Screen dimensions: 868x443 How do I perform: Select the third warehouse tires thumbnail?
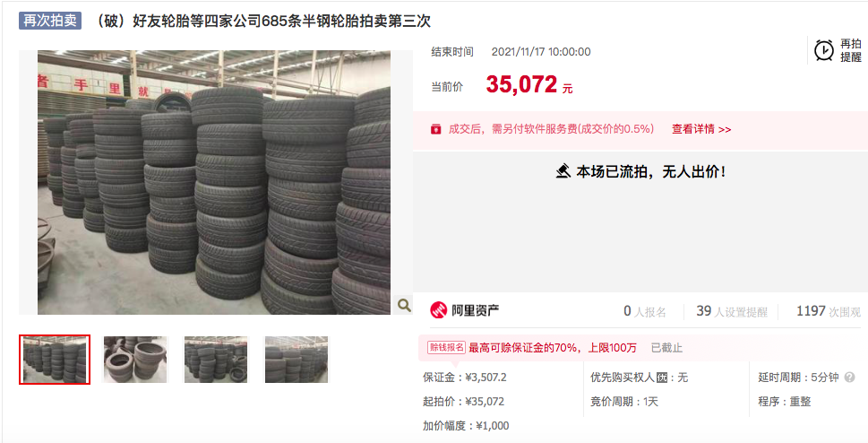(x=216, y=360)
